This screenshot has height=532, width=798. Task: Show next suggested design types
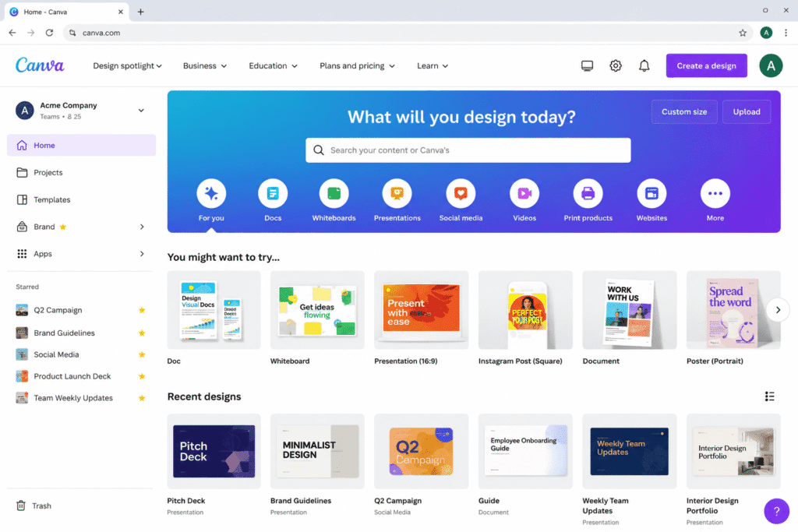coord(778,310)
